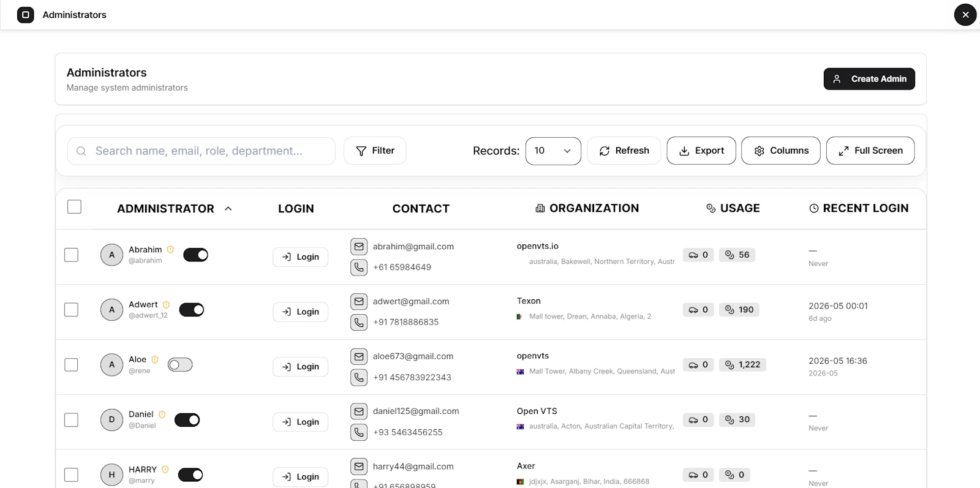Click the phone icon for +91 7818886835

359,322
